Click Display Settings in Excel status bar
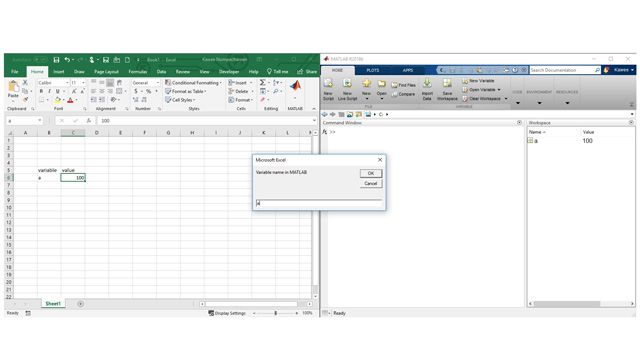Screen dimensions: 640x360 227,313
